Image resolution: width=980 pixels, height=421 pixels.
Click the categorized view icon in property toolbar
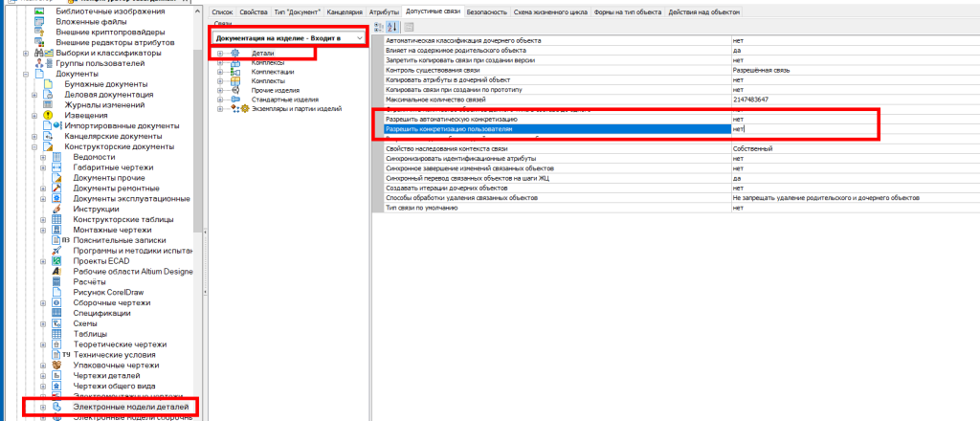379,27
